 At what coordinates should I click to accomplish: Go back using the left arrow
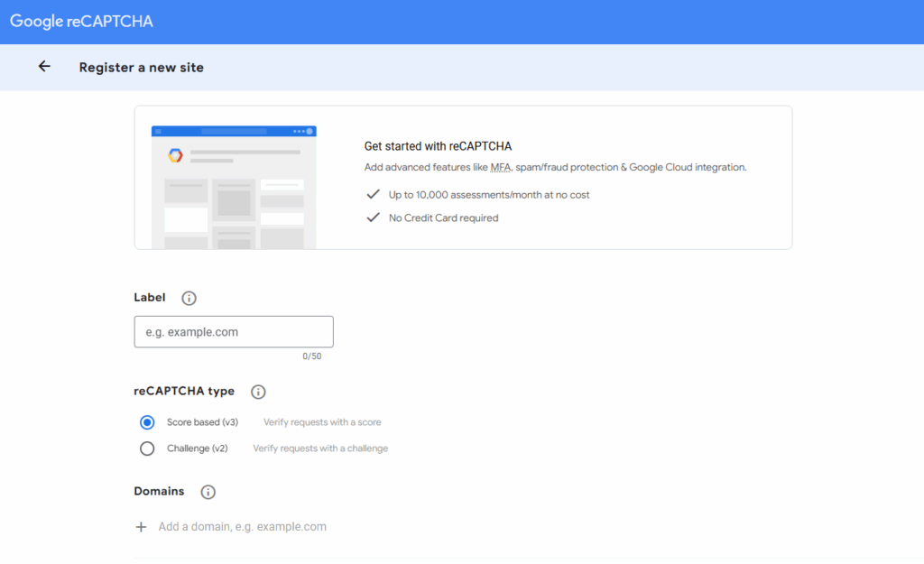click(44, 67)
